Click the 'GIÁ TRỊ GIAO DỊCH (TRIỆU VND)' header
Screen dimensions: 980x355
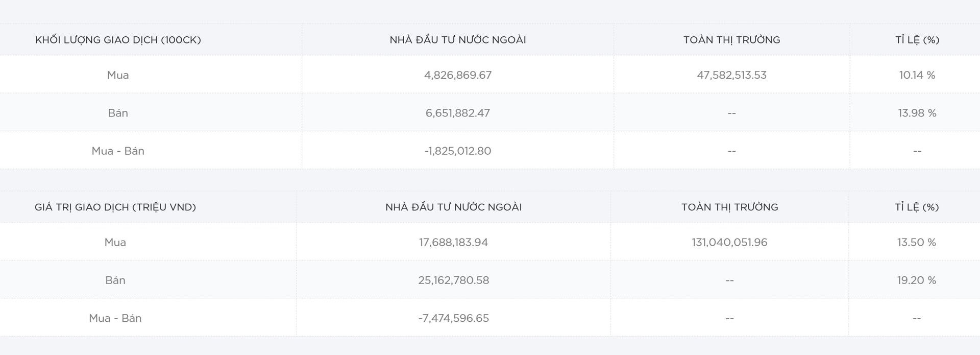[x=115, y=207]
